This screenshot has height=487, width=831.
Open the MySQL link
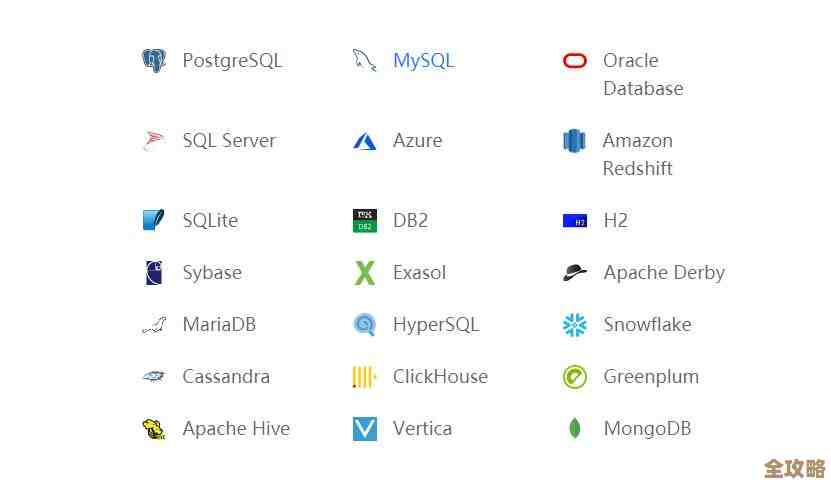pyautogui.click(x=423, y=61)
